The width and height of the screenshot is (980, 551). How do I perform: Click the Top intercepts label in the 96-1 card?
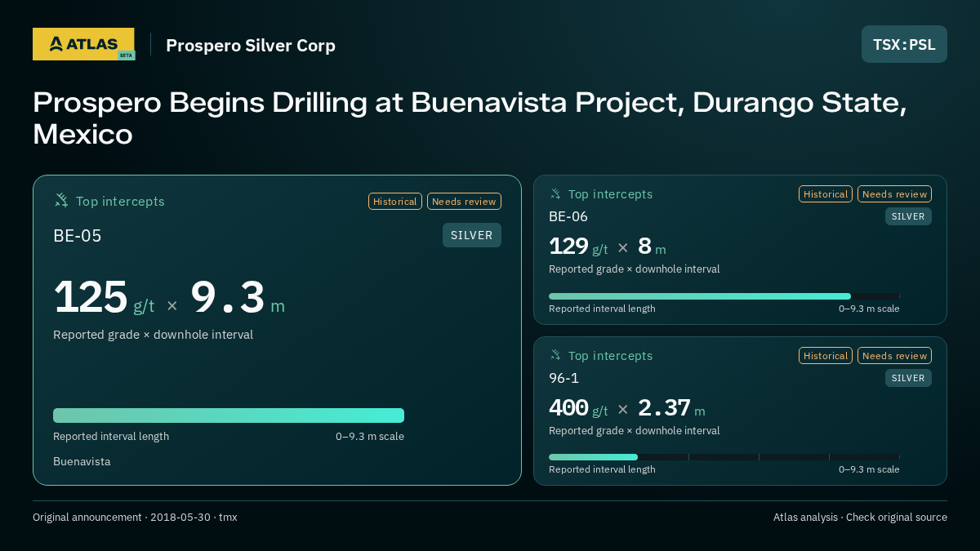tap(610, 356)
